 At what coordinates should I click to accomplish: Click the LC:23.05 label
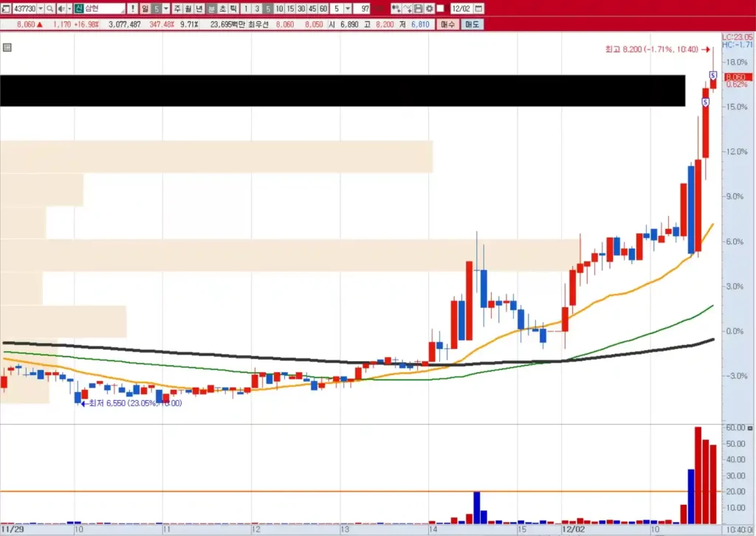(x=738, y=37)
